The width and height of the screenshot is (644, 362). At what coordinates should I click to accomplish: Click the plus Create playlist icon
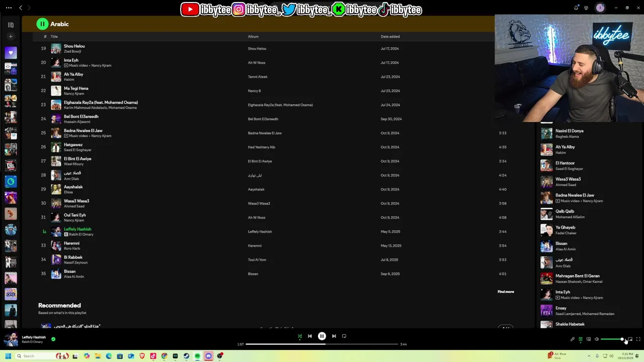pyautogui.click(x=11, y=36)
